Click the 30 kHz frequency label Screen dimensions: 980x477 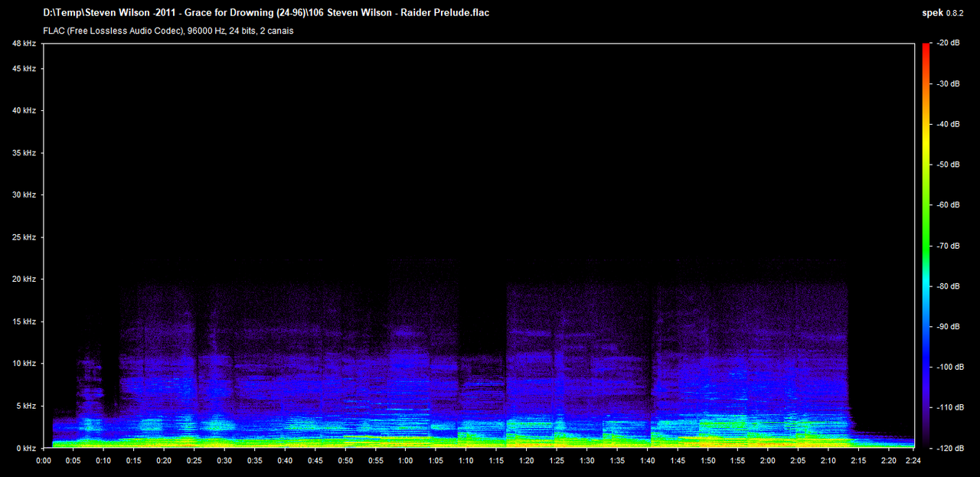tap(24, 195)
